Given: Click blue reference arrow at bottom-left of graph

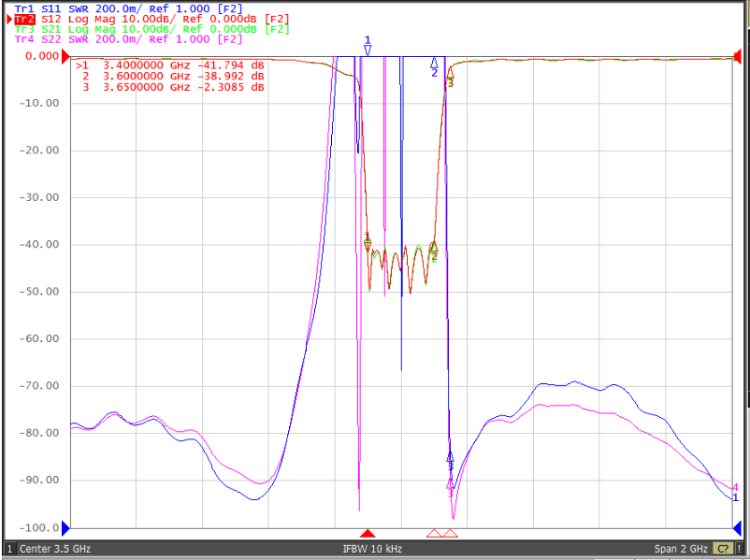Looking at the screenshot, I should click(66, 528).
